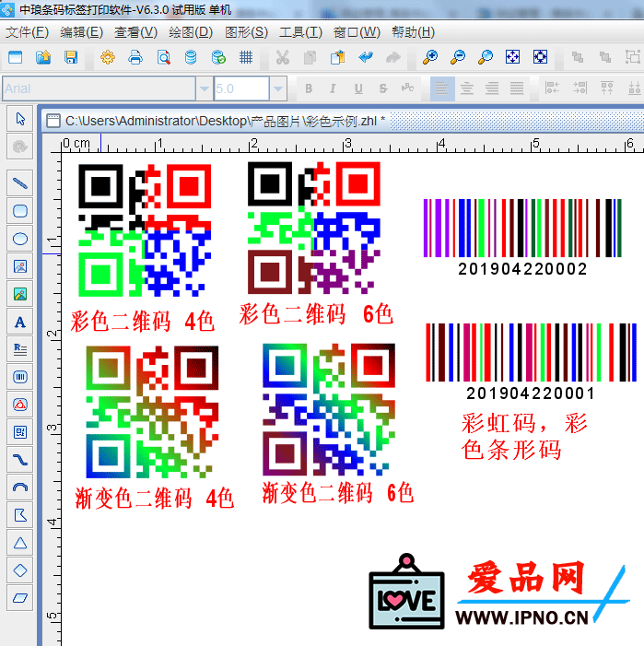Open the 窗口(W) menu

coord(357,32)
